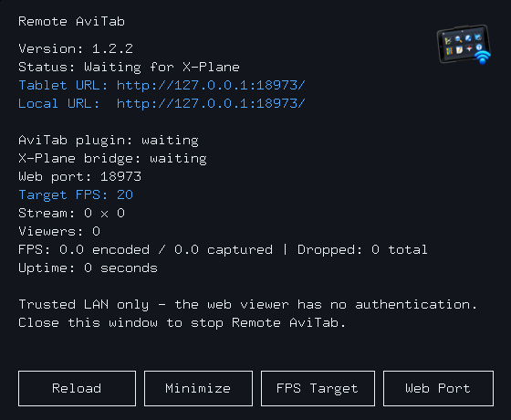Open the Web Port setting button
Image resolution: width=511 pixels, height=420 pixels.
click(438, 388)
